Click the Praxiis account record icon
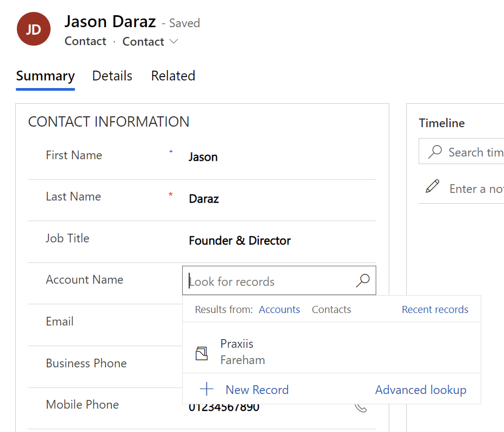Viewport: 504px width, 432px height. pos(202,353)
